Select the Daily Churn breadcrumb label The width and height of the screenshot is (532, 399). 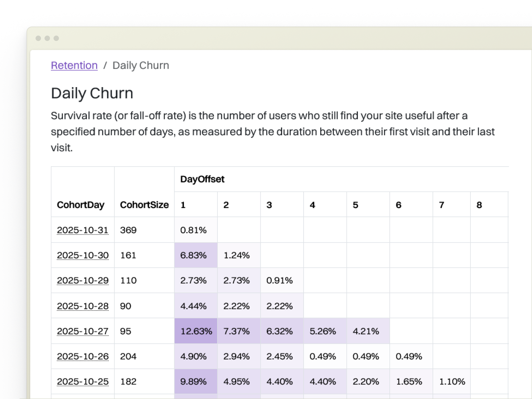point(141,65)
